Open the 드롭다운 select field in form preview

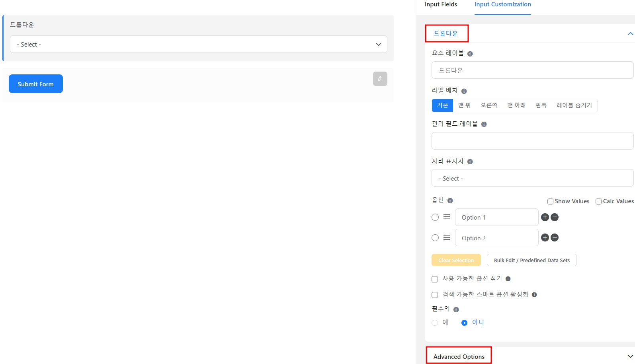click(x=199, y=44)
